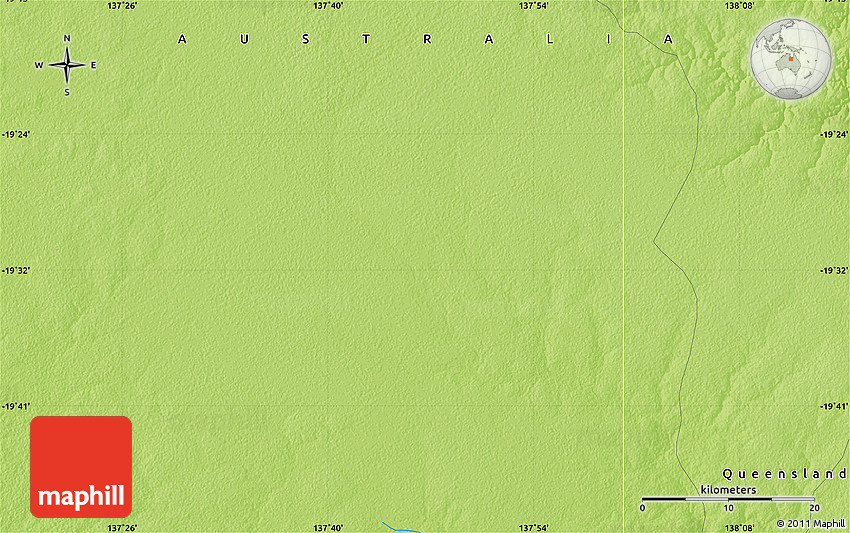The image size is (850, 533).
Task: Click the top 137°26' longitude label
Action: (x=122, y=5)
